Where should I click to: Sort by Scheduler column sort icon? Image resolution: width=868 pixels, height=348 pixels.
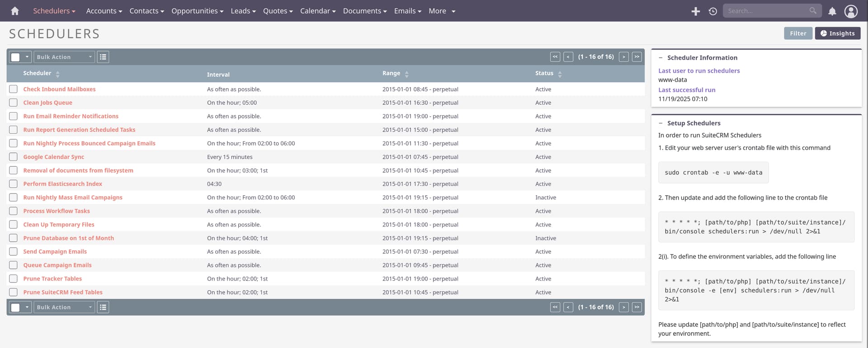pos(58,74)
